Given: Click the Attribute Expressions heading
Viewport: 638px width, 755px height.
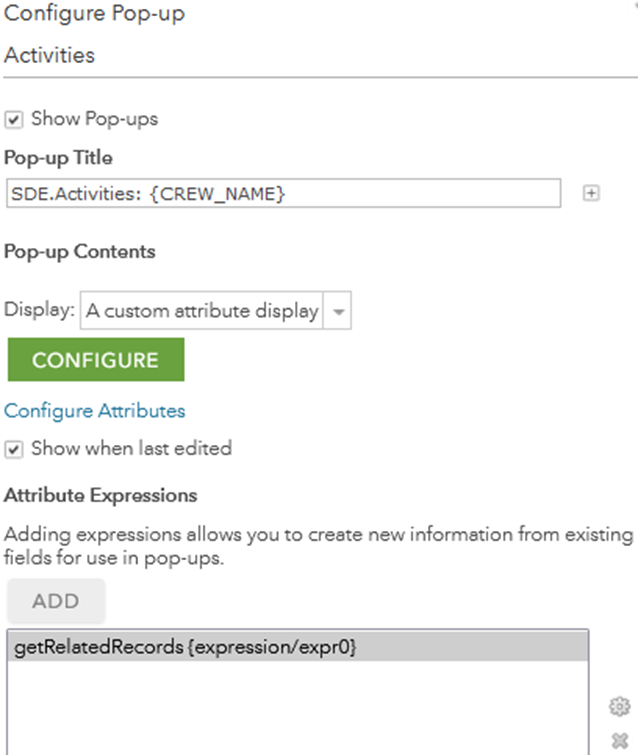Looking at the screenshot, I should pyautogui.click(x=101, y=495).
